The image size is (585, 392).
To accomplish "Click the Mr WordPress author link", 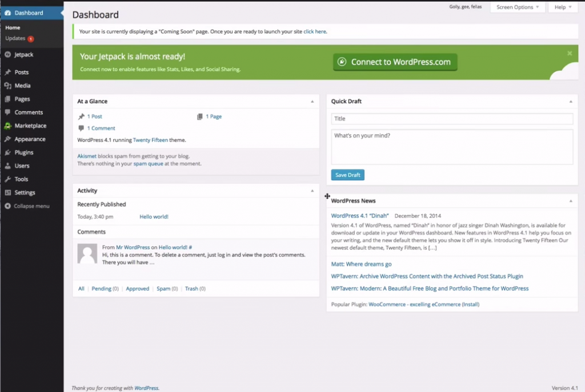I will (x=133, y=247).
